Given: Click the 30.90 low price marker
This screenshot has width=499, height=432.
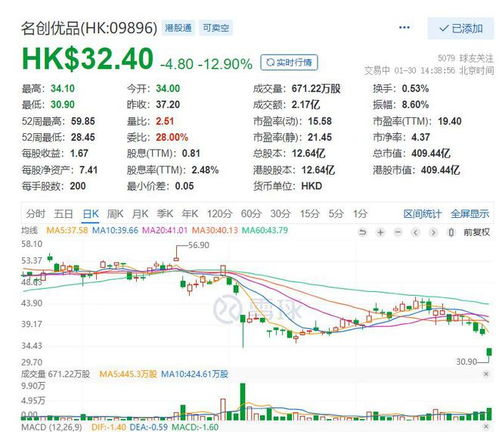Looking at the screenshot, I should point(467,362).
